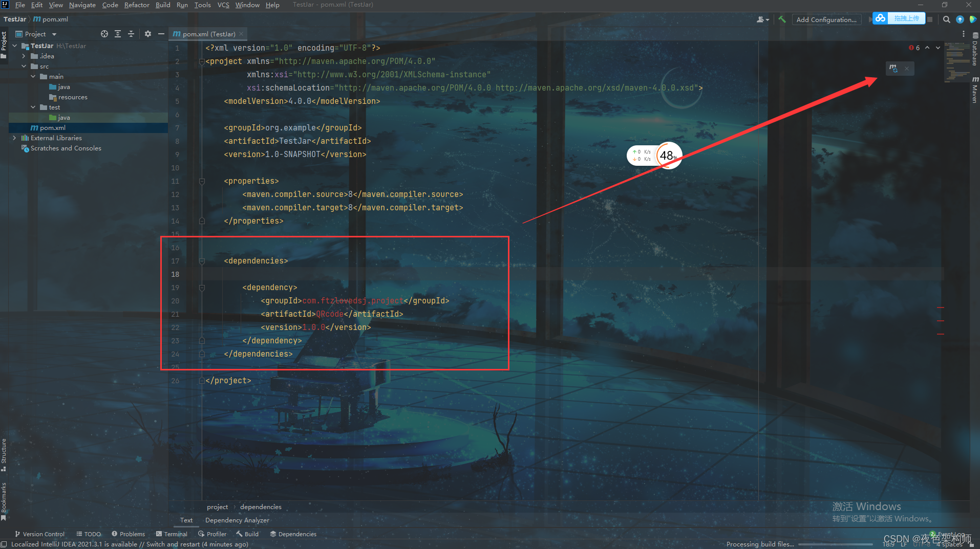Click the cloud drag-upload widget
This screenshot has height=549, width=980.
click(899, 18)
